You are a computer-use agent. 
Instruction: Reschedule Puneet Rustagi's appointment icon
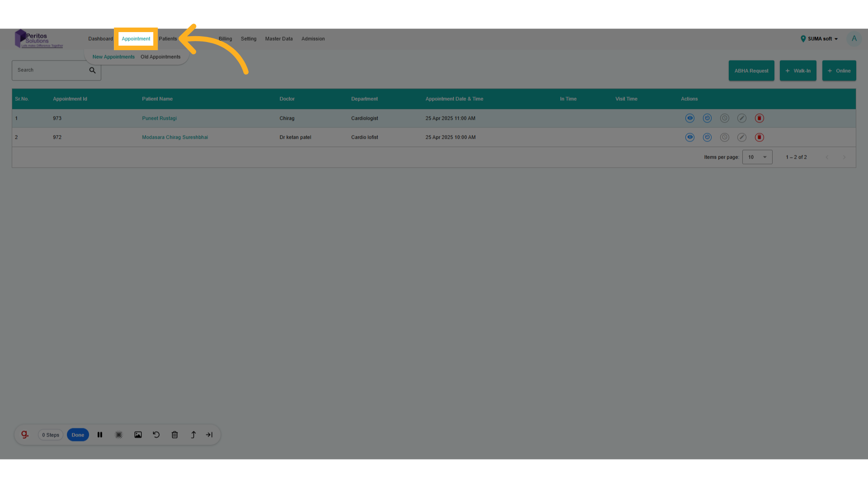[707, 118]
